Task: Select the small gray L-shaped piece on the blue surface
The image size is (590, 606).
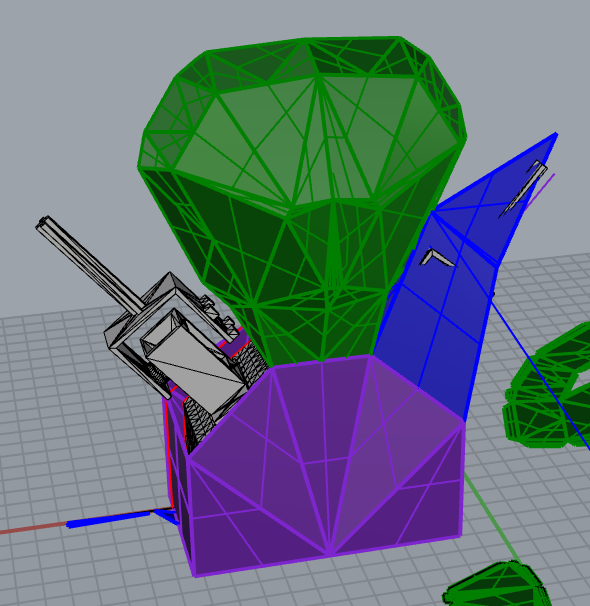Action: pyautogui.click(x=437, y=258)
